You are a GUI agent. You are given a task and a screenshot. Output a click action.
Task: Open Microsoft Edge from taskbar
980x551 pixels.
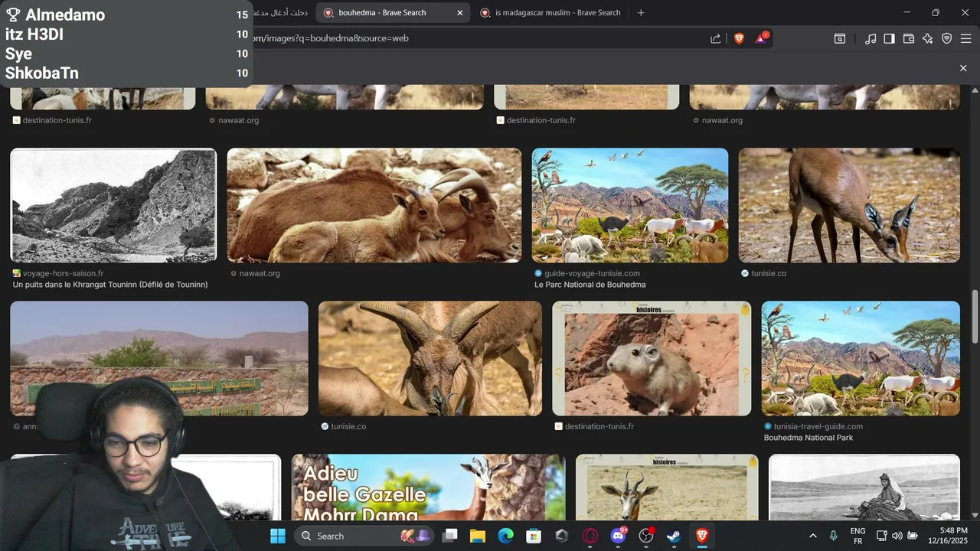point(506,536)
